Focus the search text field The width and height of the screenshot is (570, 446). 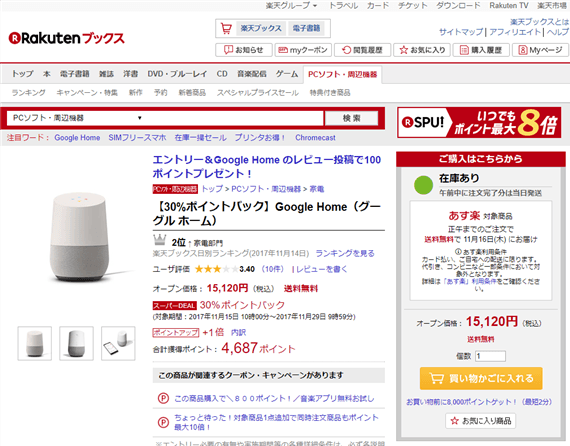(234, 118)
